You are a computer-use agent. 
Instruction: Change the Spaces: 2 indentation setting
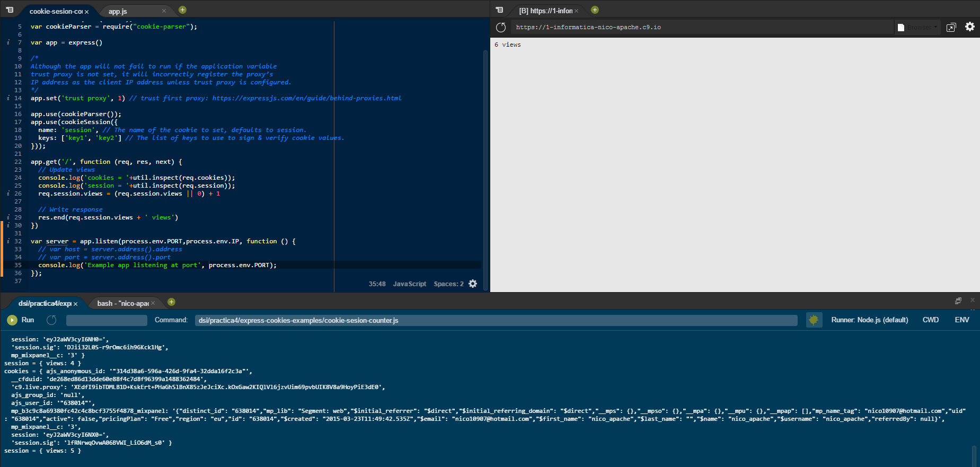(x=448, y=284)
